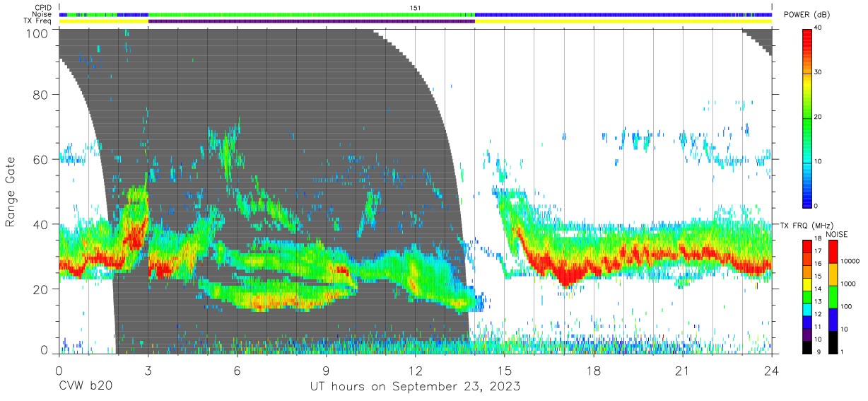Click the Noise label at top left
This screenshot has width=868, height=401.
43,14
